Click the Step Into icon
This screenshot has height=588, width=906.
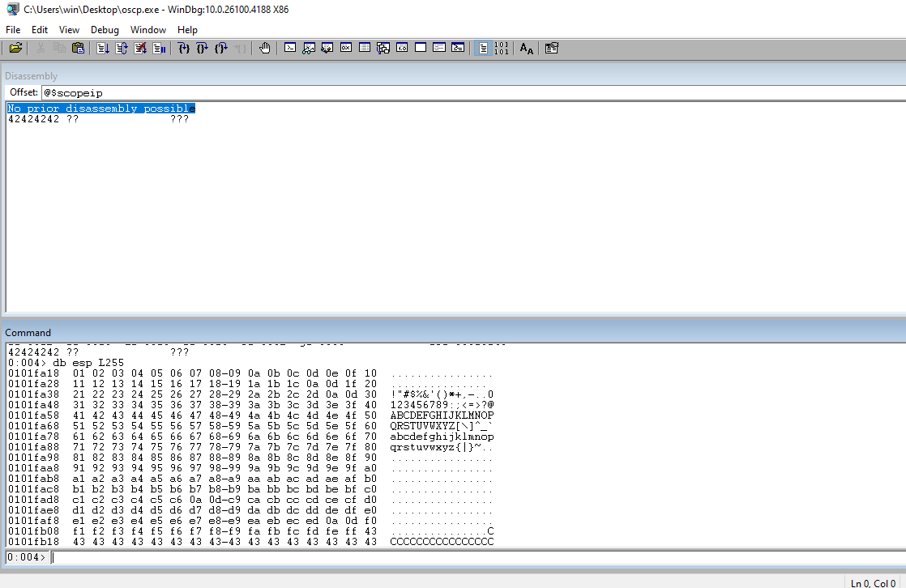184,49
